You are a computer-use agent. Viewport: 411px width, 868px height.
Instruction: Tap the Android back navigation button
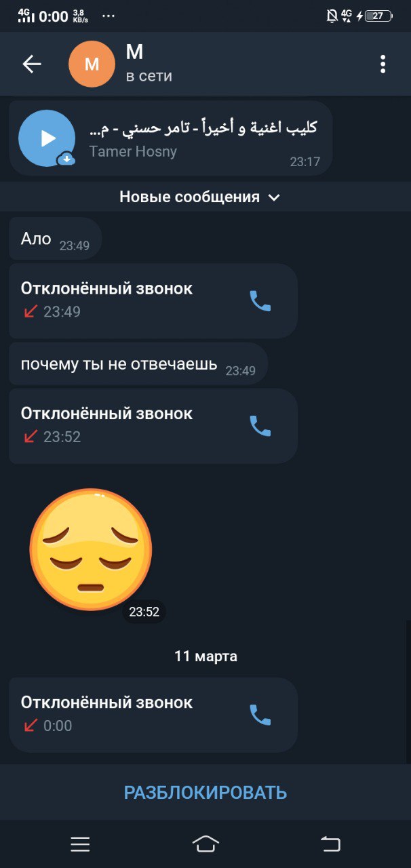click(x=330, y=844)
